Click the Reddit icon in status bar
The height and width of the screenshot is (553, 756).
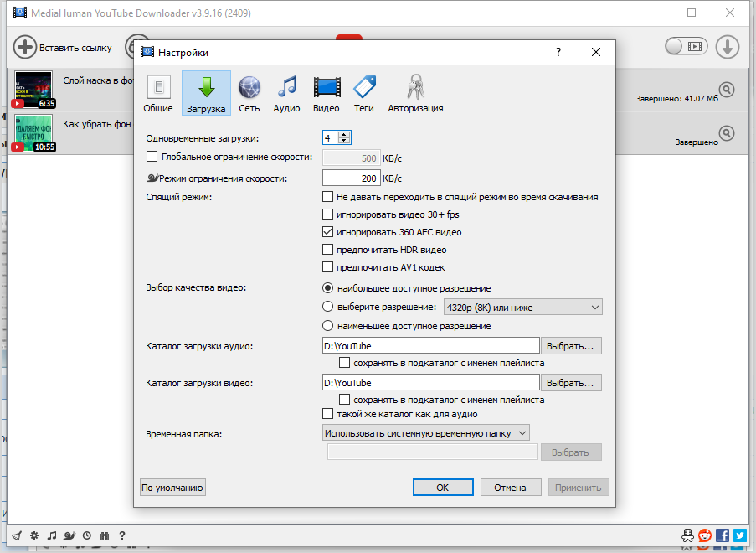(x=705, y=535)
